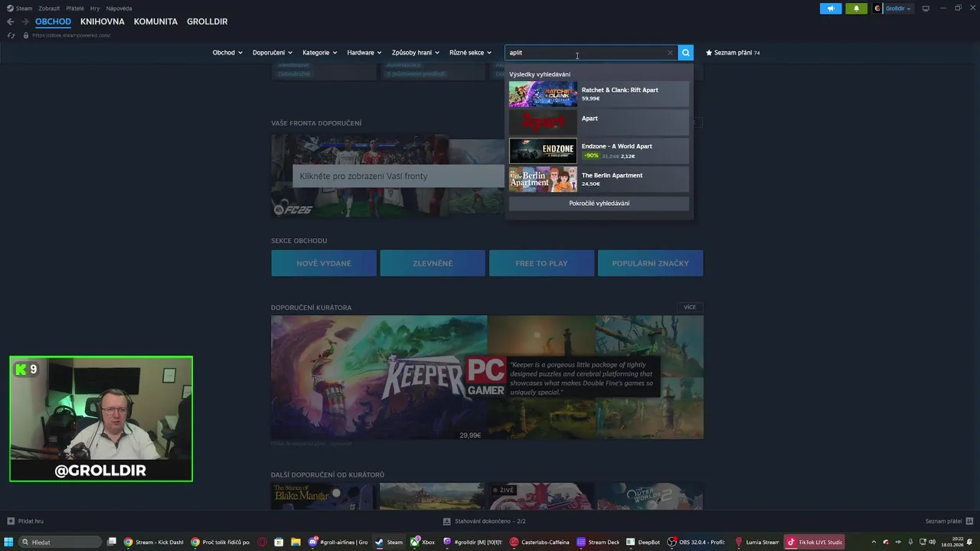
Task: Click the VÍCE button for curator picks
Action: click(690, 307)
